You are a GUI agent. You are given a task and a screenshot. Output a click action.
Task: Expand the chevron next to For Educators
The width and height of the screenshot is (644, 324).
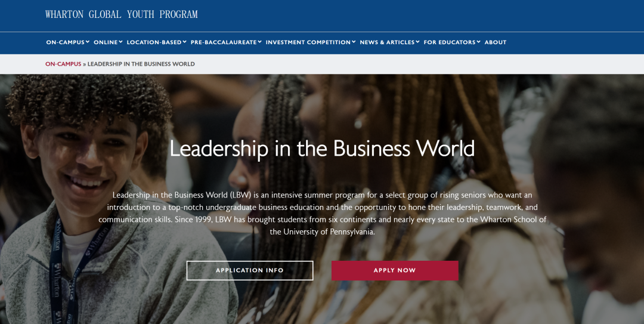pyautogui.click(x=479, y=42)
